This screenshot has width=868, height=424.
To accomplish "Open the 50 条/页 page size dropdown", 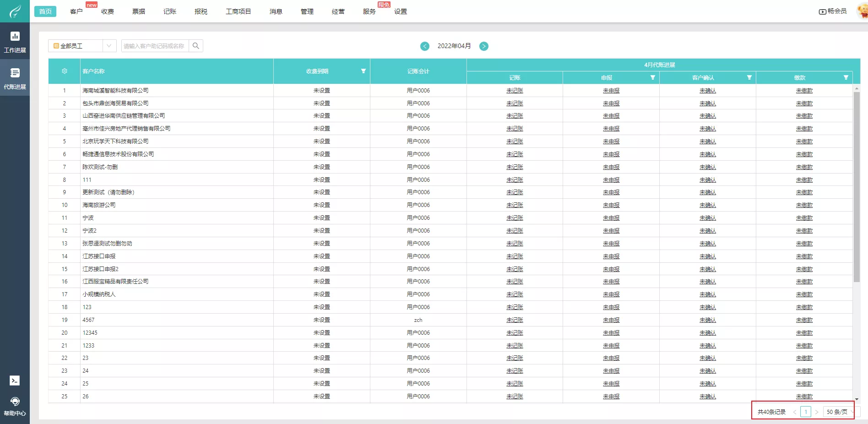I will 841,412.
